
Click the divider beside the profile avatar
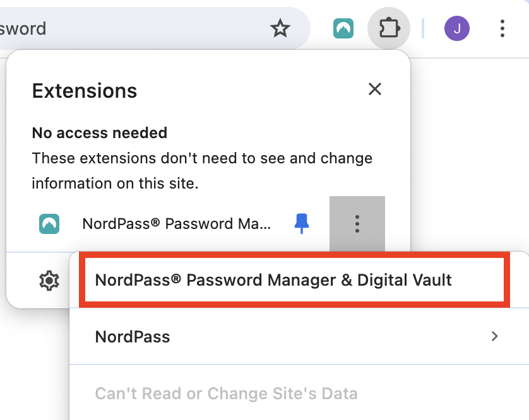pyautogui.click(x=423, y=28)
